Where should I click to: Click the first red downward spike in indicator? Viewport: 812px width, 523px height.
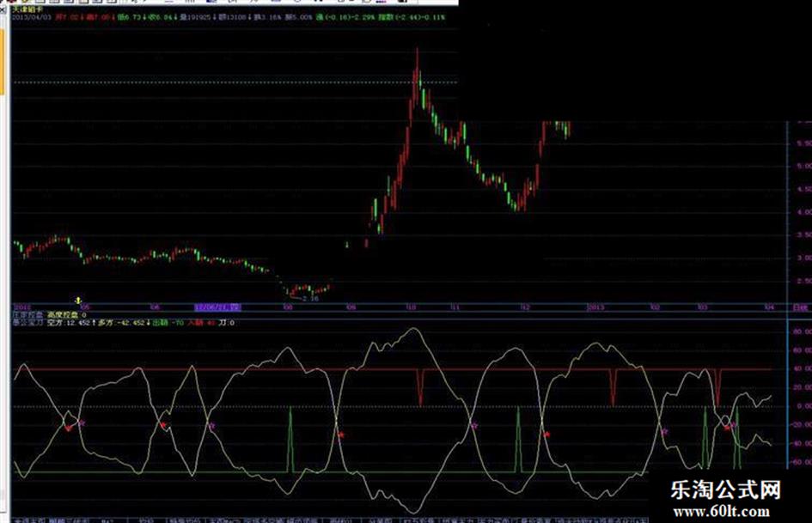pyautogui.click(x=420, y=386)
